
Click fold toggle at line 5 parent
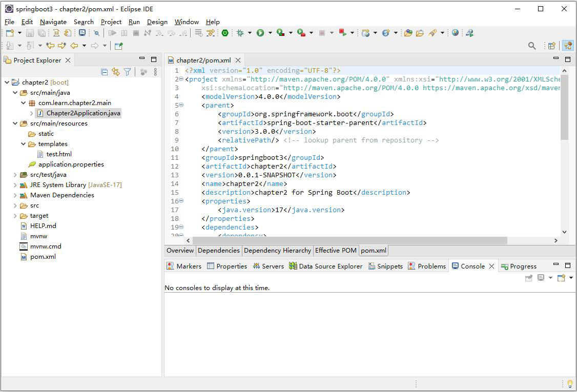pyautogui.click(x=181, y=105)
